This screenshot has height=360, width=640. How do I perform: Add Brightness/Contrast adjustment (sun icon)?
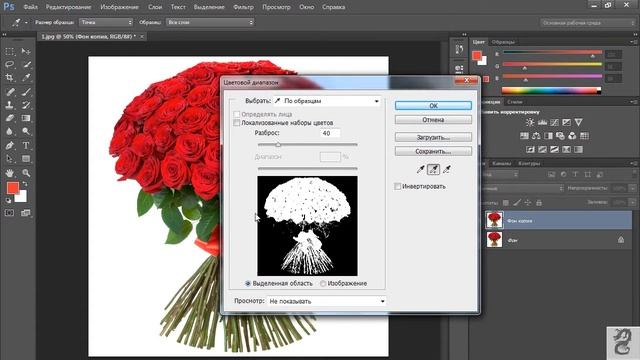click(x=530, y=122)
